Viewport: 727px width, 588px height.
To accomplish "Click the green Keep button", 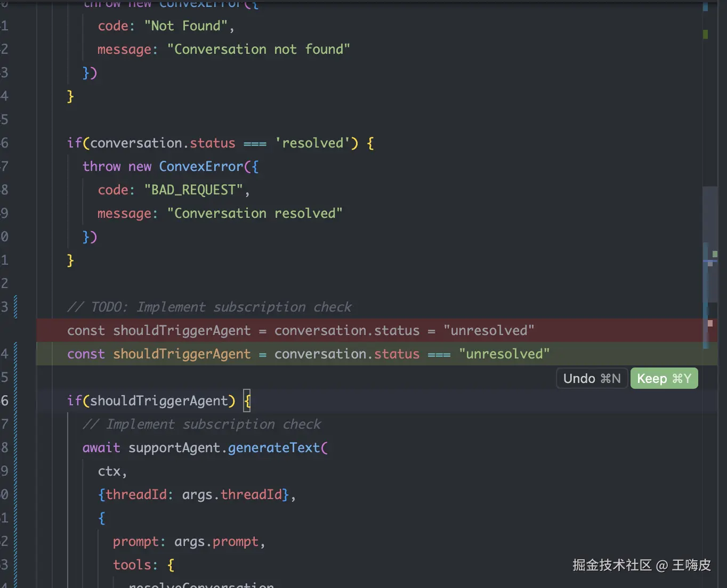I will (x=664, y=379).
